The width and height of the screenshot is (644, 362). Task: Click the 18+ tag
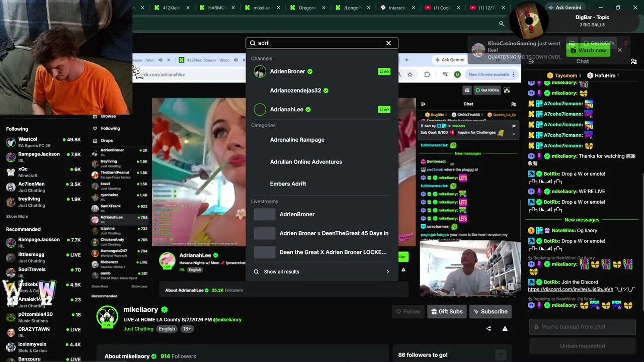coord(187,329)
